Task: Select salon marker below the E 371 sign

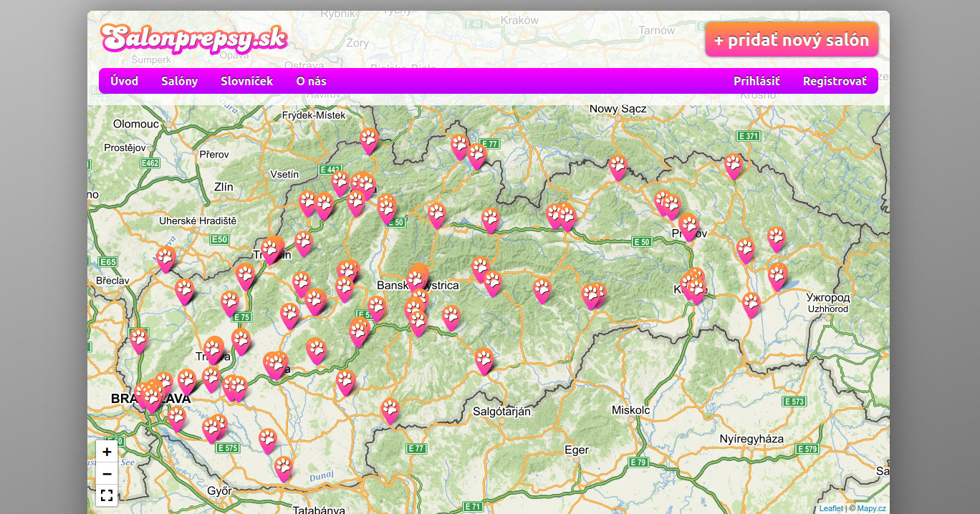Action: (x=733, y=165)
